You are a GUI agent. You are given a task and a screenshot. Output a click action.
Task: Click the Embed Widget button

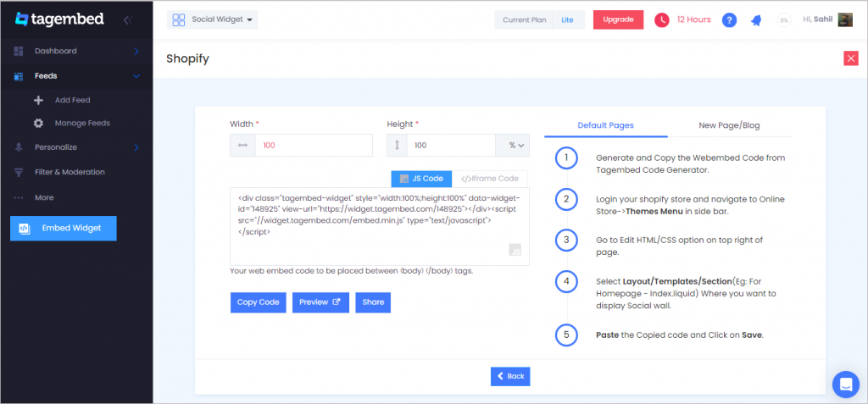(x=63, y=228)
